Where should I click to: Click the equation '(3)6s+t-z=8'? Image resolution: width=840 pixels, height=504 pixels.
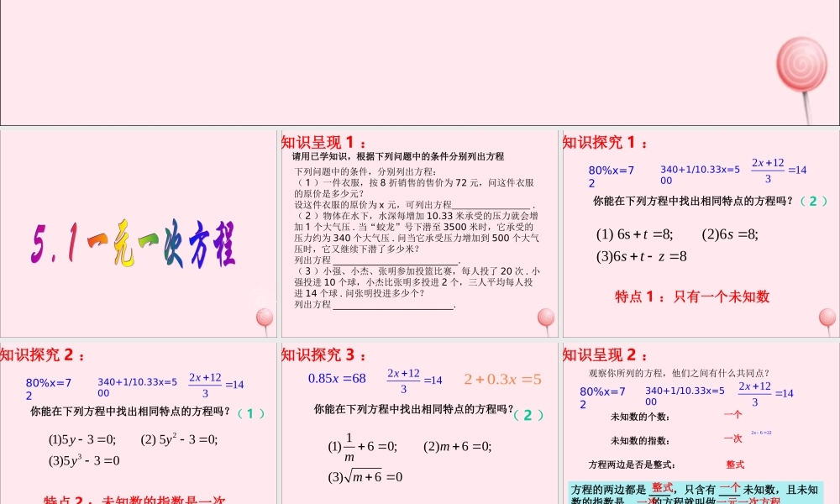641,256
